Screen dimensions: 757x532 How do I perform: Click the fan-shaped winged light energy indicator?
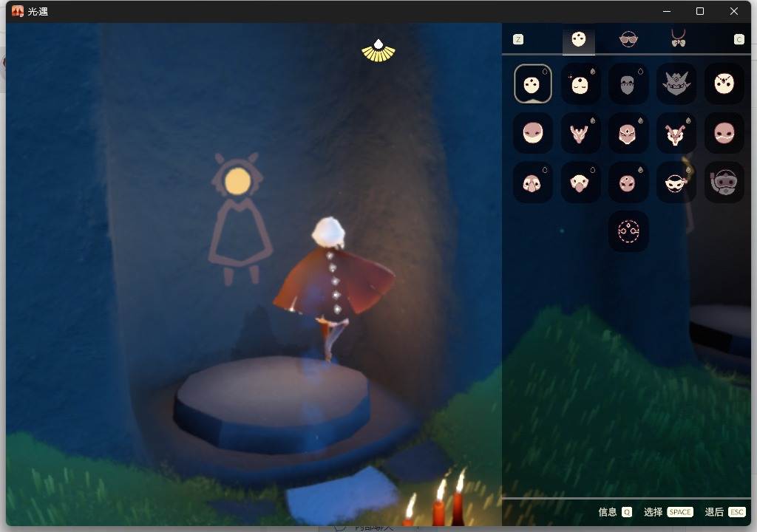[x=378, y=51]
